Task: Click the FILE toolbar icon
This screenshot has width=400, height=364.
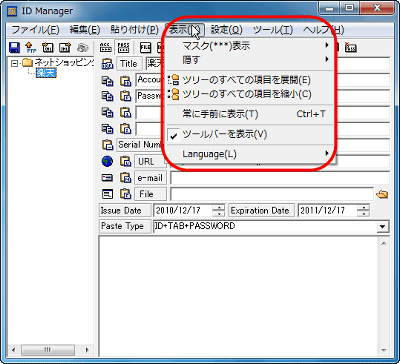Action: point(145,48)
